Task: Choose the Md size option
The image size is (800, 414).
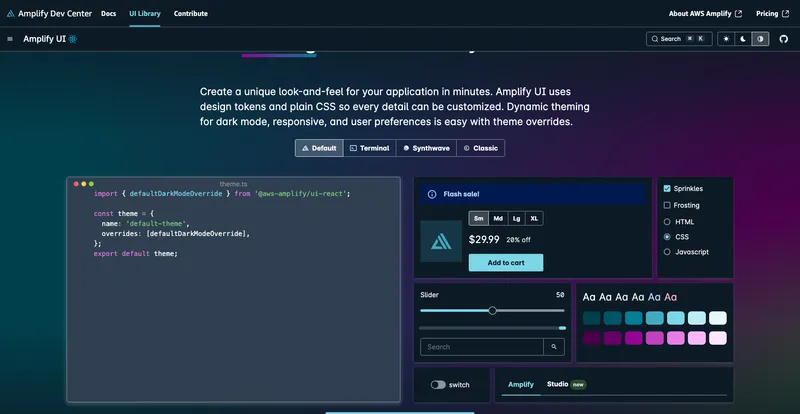Action: (498, 218)
